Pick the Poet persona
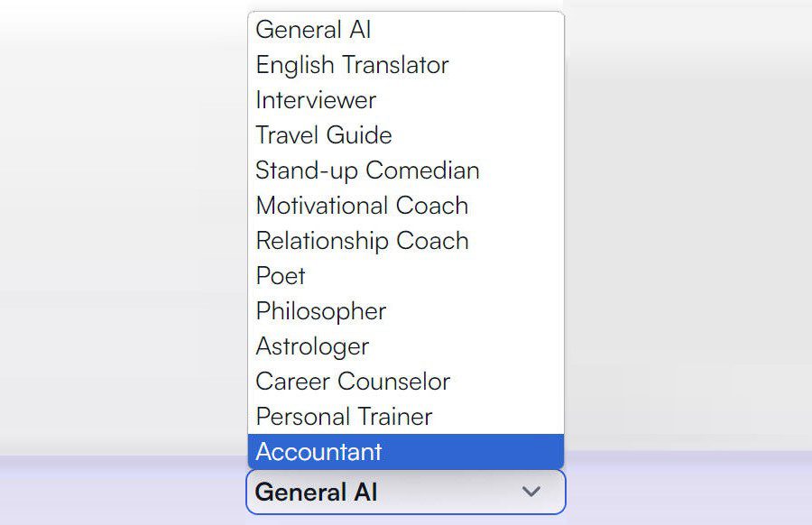Screen dimensions: 812x525 [281, 276]
